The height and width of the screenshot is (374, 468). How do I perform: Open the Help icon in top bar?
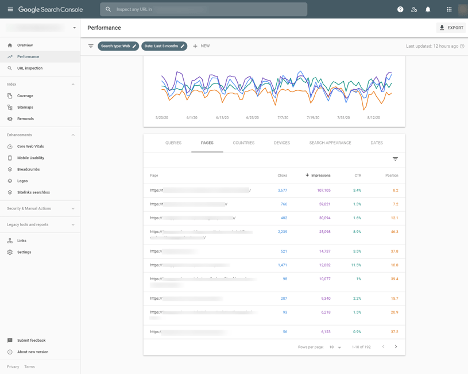click(400, 9)
